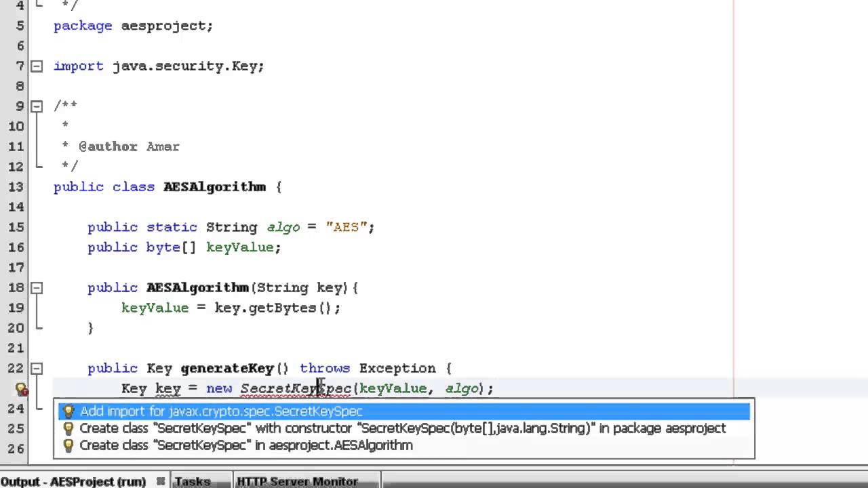The width and height of the screenshot is (868, 488).
Task: Click on '@author Amar' comment
Action: [x=129, y=146]
